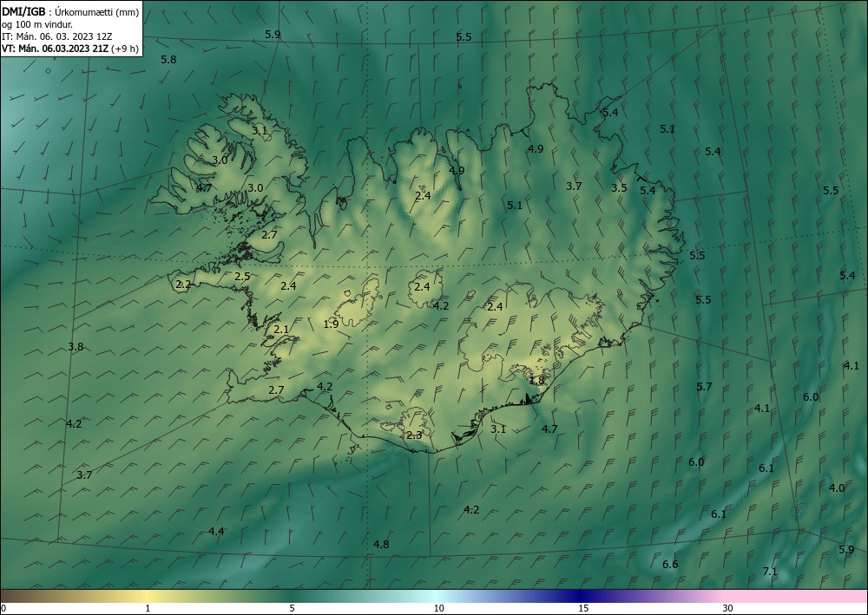
Task: Click the '0' tick label on the color scale
Action: (3, 609)
